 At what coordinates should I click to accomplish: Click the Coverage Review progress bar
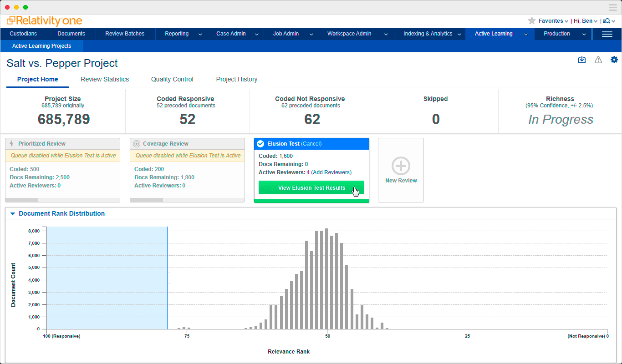[187, 200]
